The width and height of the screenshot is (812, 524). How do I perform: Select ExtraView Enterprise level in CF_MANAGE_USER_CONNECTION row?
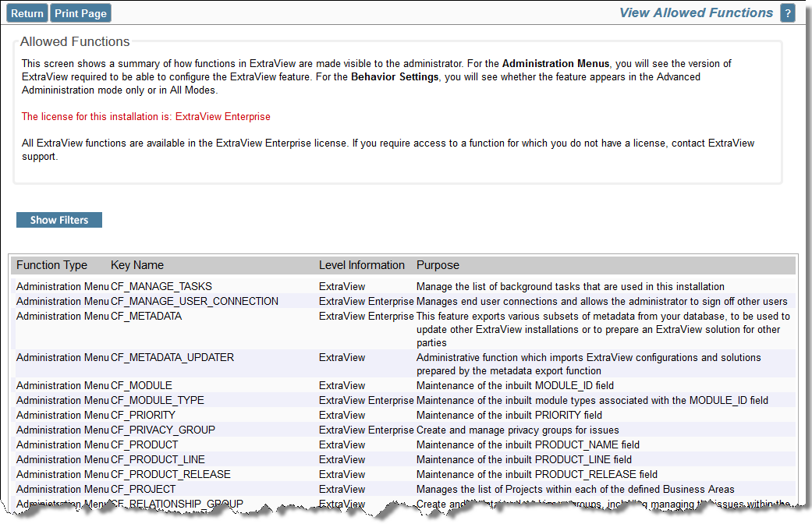(366, 301)
